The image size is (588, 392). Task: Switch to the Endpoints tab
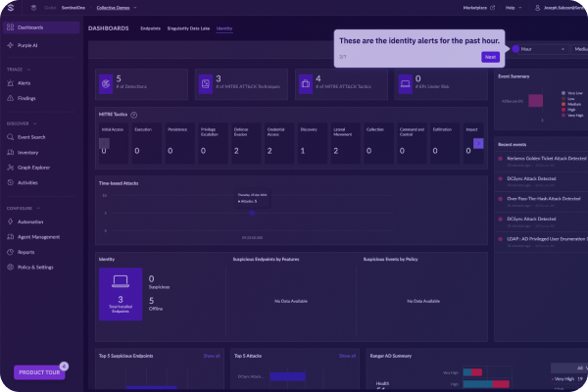151,28
